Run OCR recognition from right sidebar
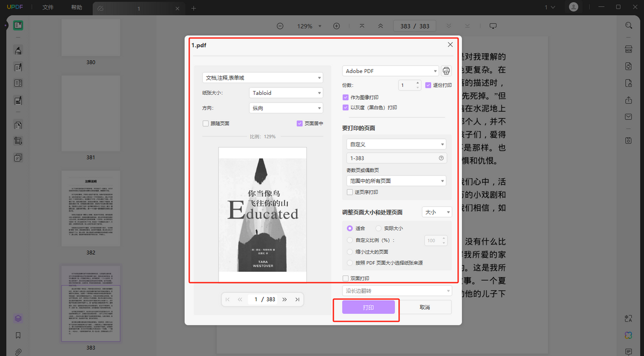Screen dimensions: 644x356 click(628, 49)
